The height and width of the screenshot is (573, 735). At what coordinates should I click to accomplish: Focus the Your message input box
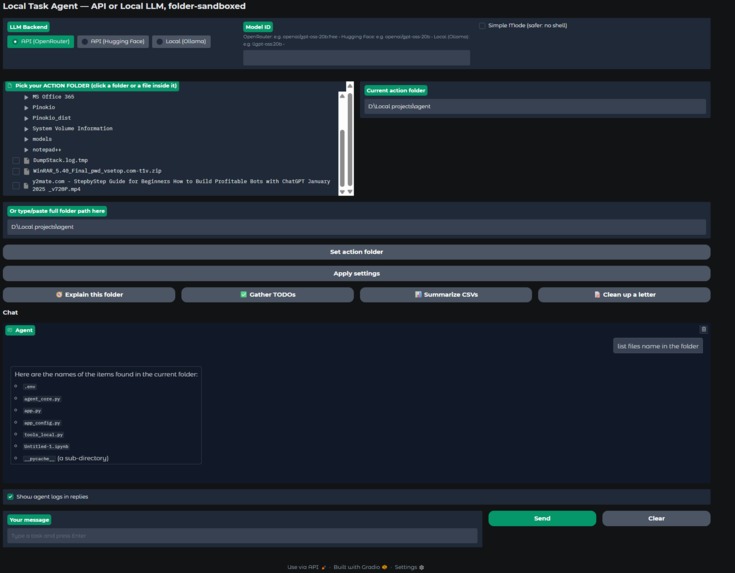(x=242, y=535)
